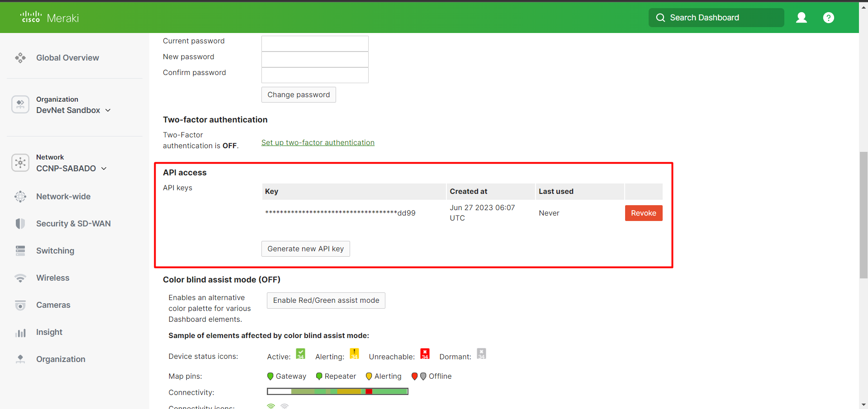Click the Two-factor authentication heading

[x=215, y=120]
